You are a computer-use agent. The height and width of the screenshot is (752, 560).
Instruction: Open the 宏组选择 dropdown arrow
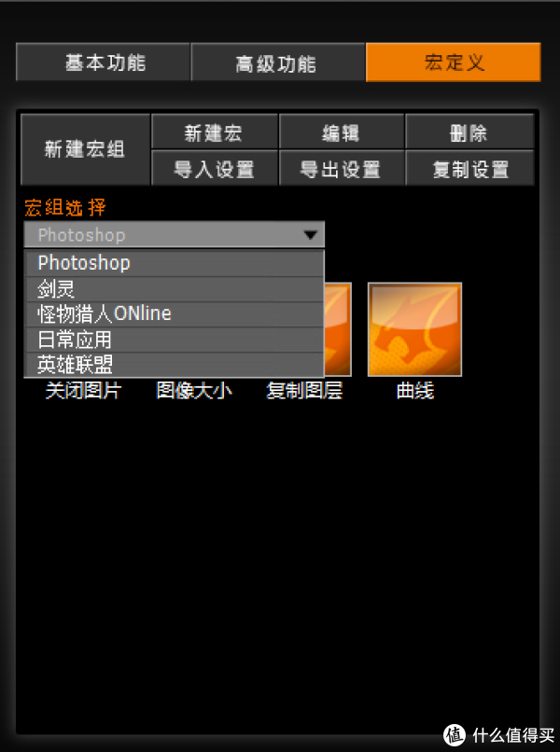click(310, 235)
